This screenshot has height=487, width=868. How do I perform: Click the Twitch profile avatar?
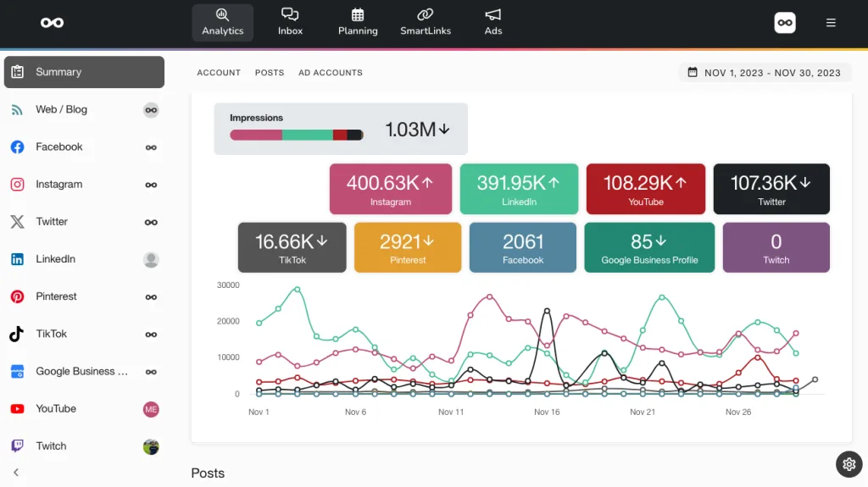point(151,446)
